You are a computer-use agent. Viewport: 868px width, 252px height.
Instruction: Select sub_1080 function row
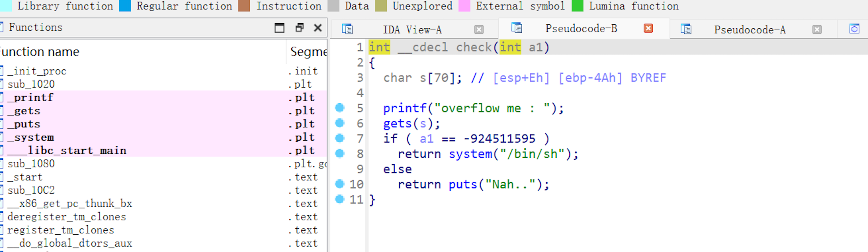tap(164, 164)
